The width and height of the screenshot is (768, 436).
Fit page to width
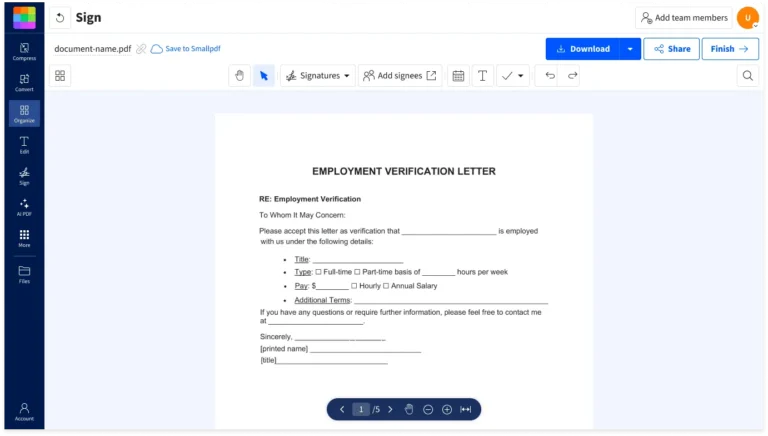click(466, 409)
